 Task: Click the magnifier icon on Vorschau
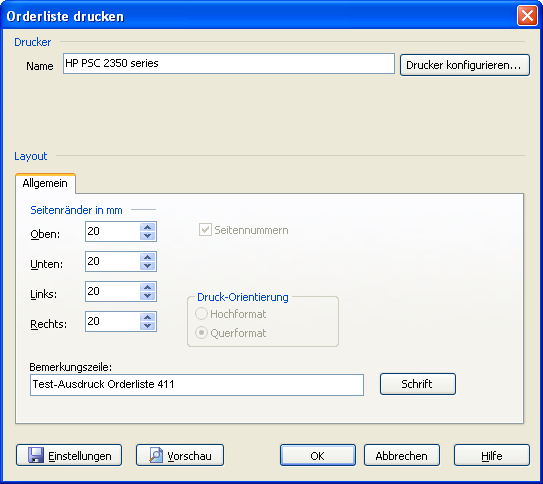pyautogui.click(x=156, y=455)
